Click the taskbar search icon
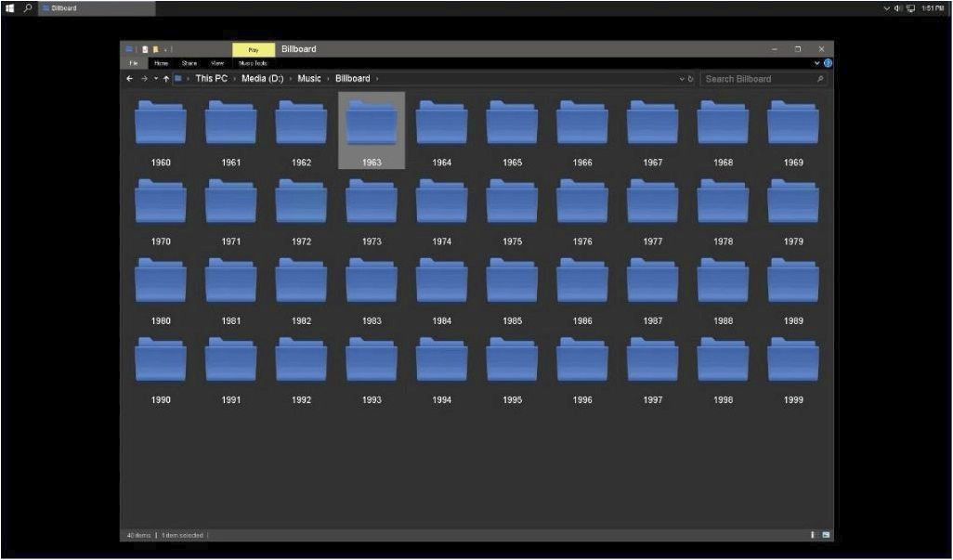This screenshot has height=560, width=953. pos(28,7)
